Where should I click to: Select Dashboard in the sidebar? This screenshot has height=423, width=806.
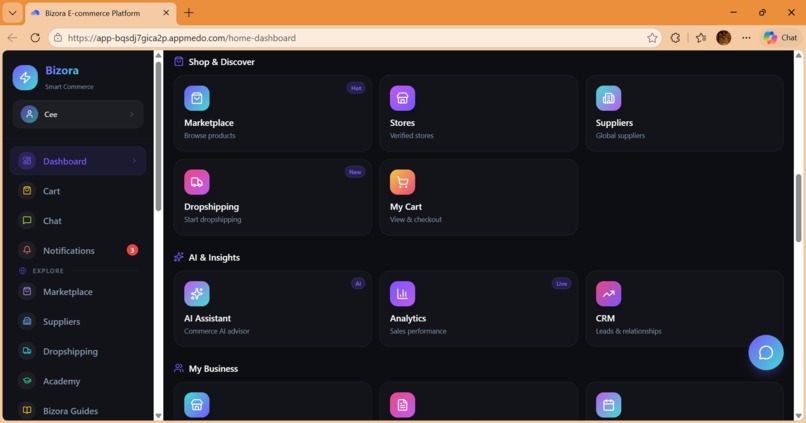click(x=78, y=161)
